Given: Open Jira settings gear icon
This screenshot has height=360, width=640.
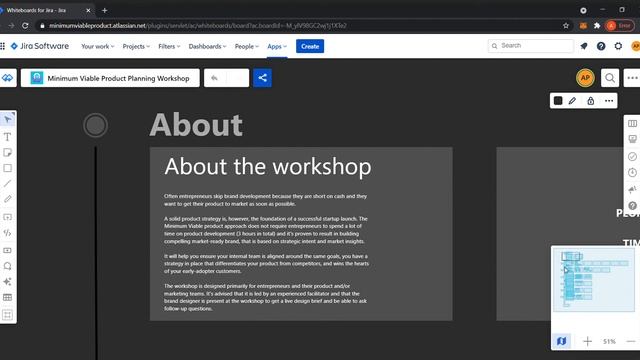Looking at the screenshot, I should (618, 46).
